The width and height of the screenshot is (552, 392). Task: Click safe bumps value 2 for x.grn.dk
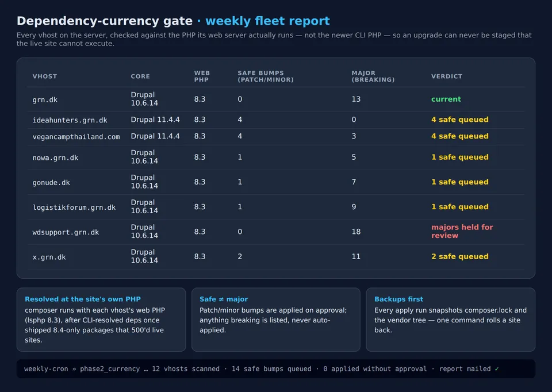pos(240,256)
